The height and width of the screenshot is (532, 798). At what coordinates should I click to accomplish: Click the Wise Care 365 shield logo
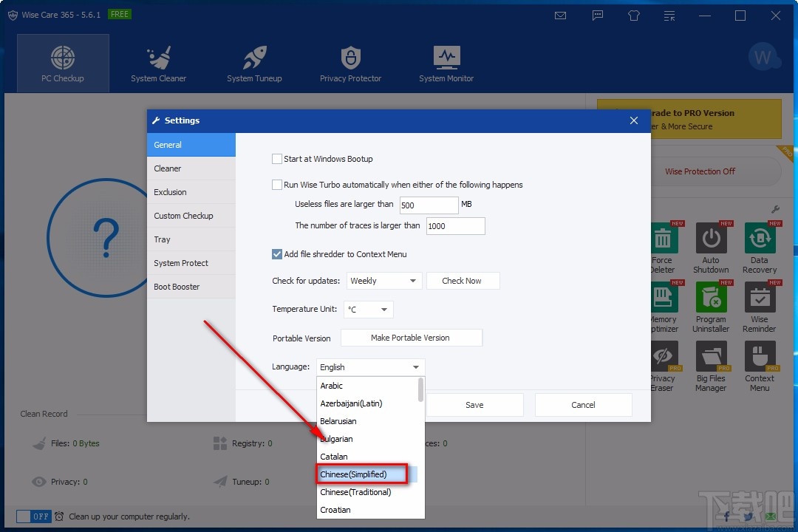click(13, 15)
